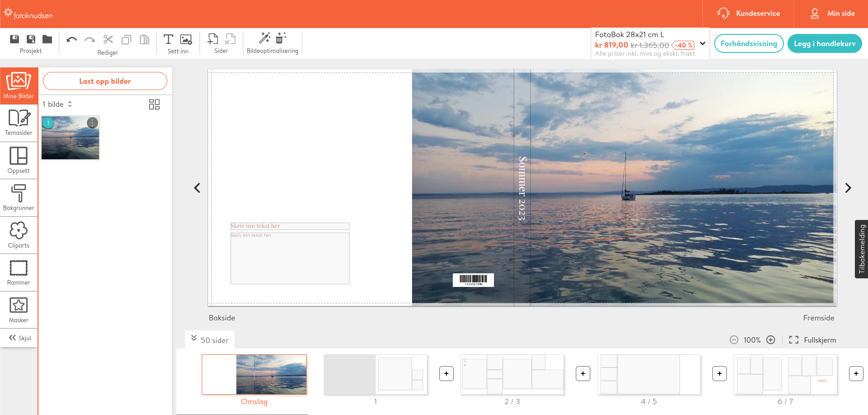Insert an image frame icon
Viewport: 868px width, 415px height.
pos(186,39)
